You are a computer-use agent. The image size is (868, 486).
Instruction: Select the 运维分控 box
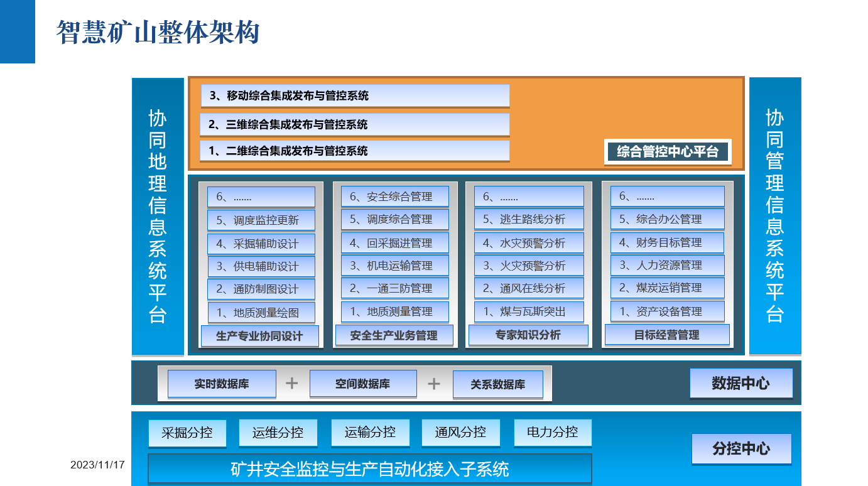coord(278,433)
